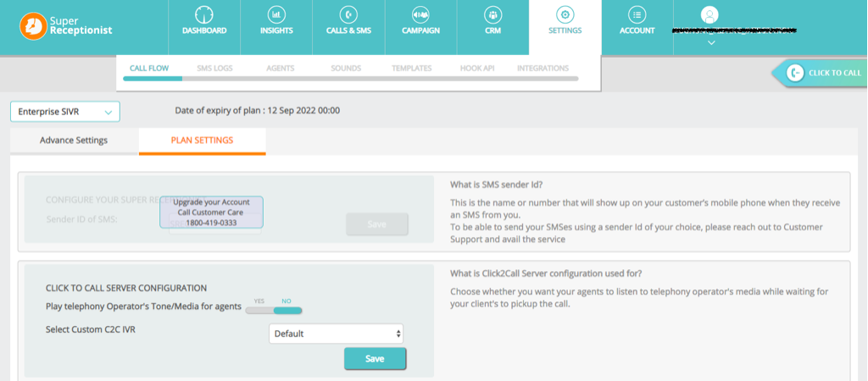The height and width of the screenshot is (381, 868).
Task: Click the greyed Save button for Sender ID
Action: [x=377, y=224]
